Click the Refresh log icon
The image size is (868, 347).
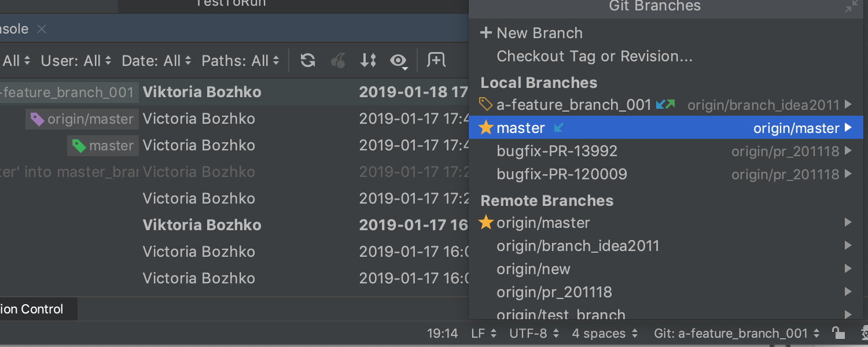(308, 60)
